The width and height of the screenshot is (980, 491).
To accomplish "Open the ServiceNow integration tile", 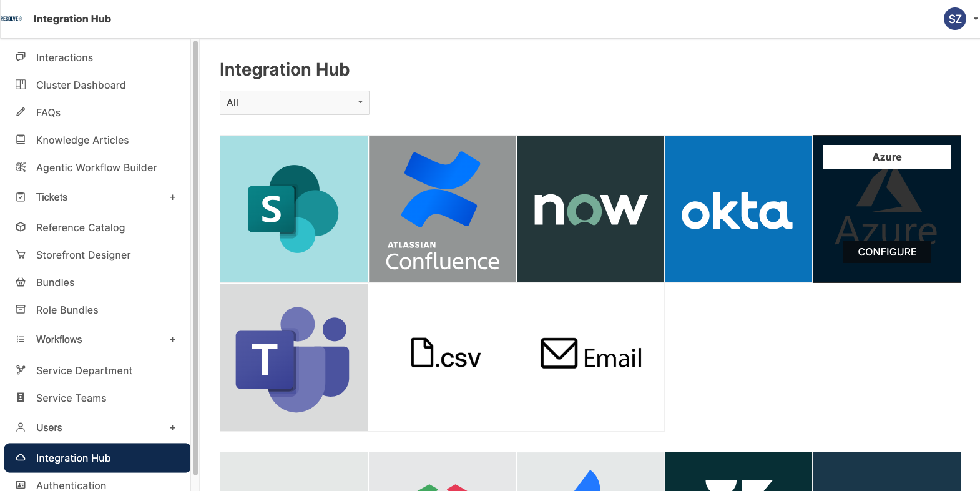I will (590, 209).
